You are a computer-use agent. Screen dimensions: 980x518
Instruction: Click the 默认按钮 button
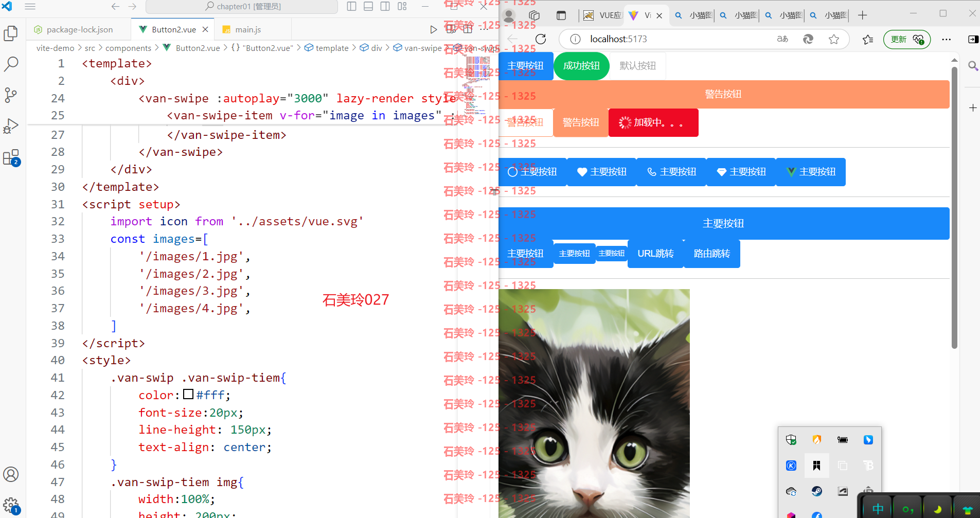tap(638, 66)
